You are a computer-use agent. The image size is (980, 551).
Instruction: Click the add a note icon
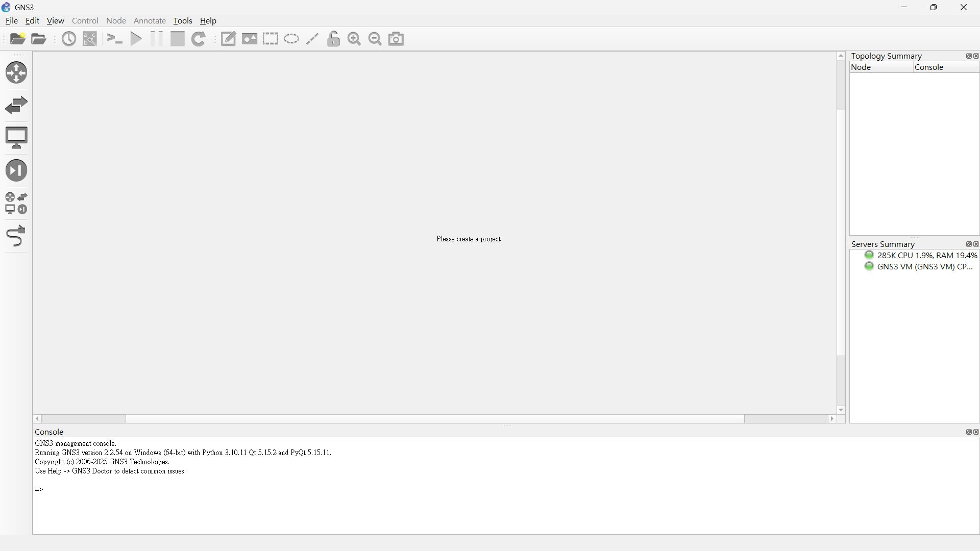(228, 39)
